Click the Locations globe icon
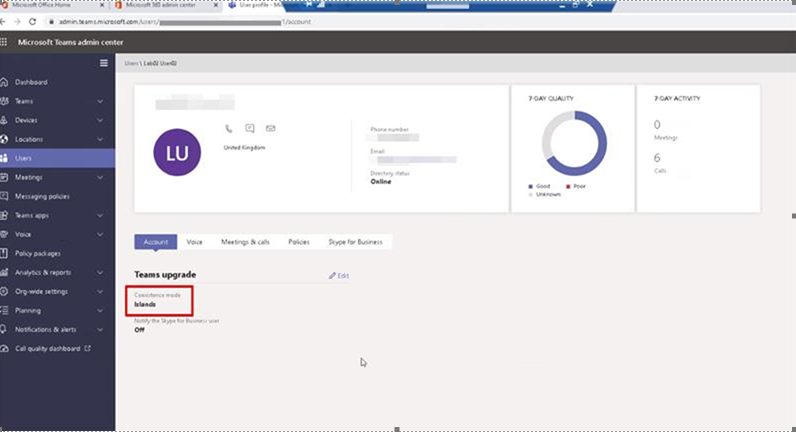This screenshot has width=796, height=432. coord(4,139)
